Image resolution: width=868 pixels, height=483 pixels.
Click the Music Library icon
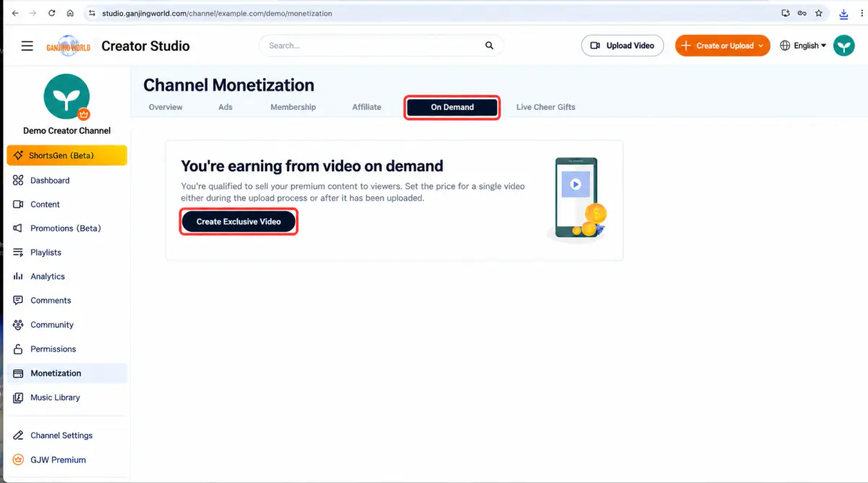pyautogui.click(x=18, y=397)
